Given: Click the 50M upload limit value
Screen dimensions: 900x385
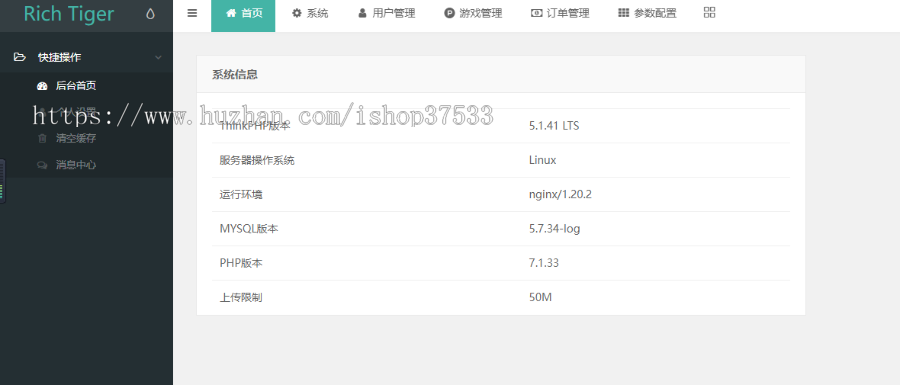Looking at the screenshot, I should tap(540, 297).
